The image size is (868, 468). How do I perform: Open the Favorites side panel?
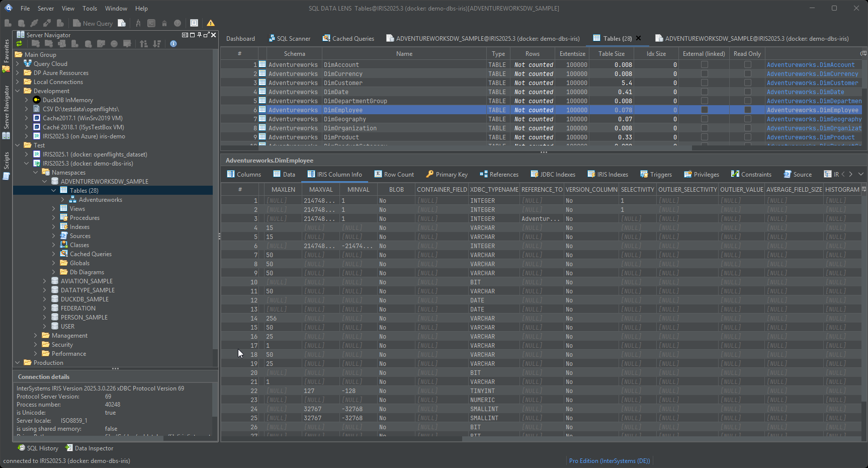(x=6, y=55)
